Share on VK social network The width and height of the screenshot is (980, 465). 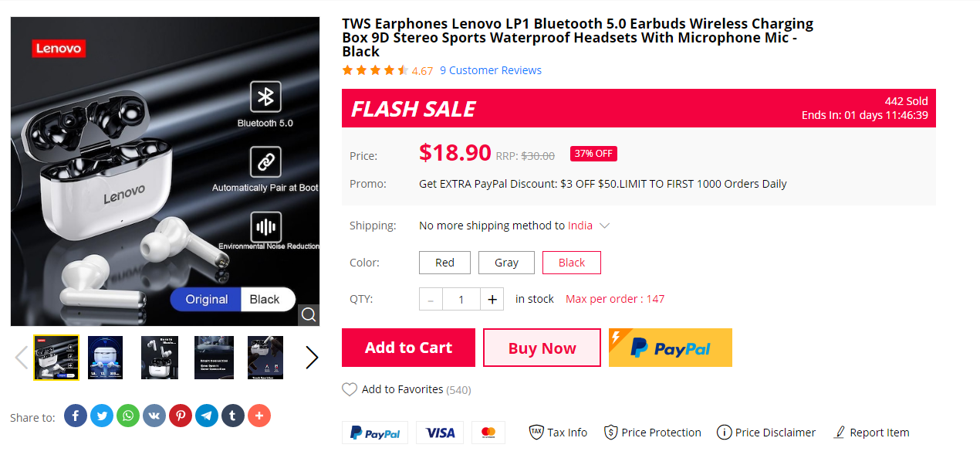click(154, 416)
